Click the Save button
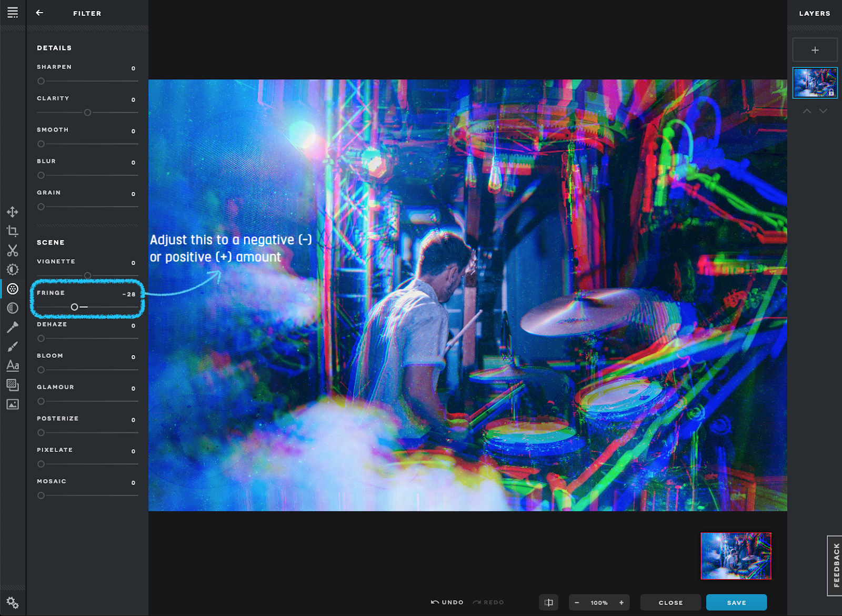 click(x=736, y=602)
